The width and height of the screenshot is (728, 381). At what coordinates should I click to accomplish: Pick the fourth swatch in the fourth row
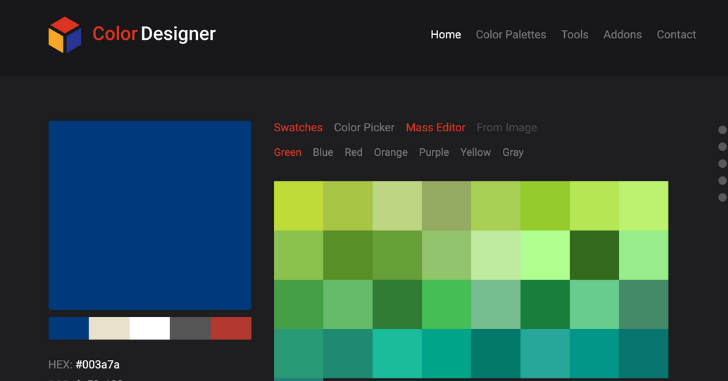pyautogui.click(x=447, y=354)
